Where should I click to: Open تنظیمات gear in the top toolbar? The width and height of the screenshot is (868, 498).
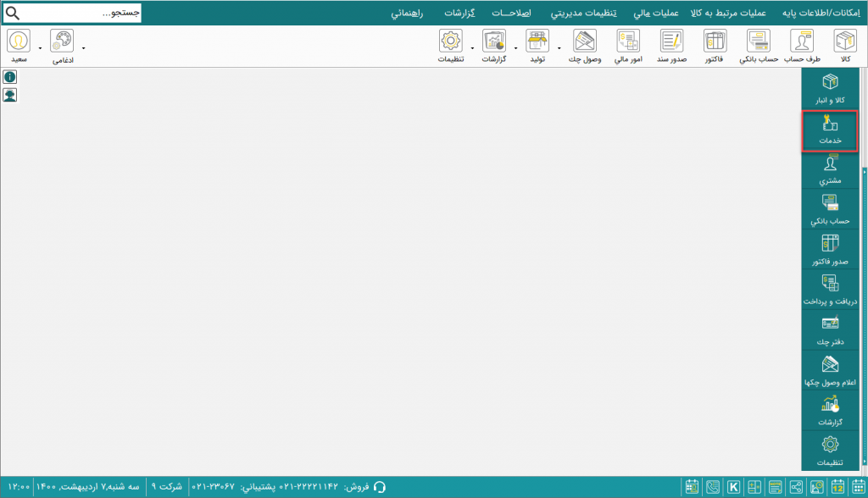[x=451, y=46]
